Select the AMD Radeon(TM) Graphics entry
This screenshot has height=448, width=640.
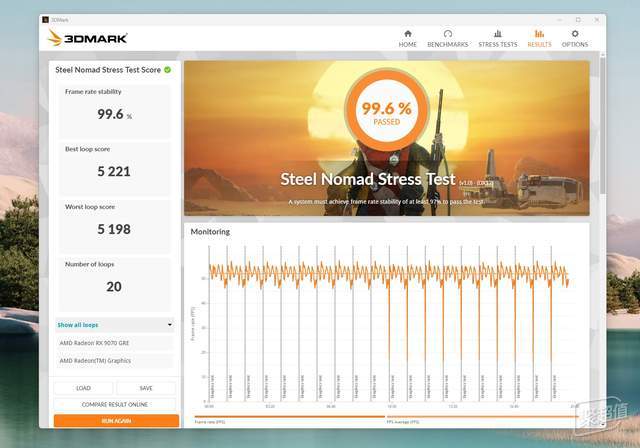coord(115,361)
